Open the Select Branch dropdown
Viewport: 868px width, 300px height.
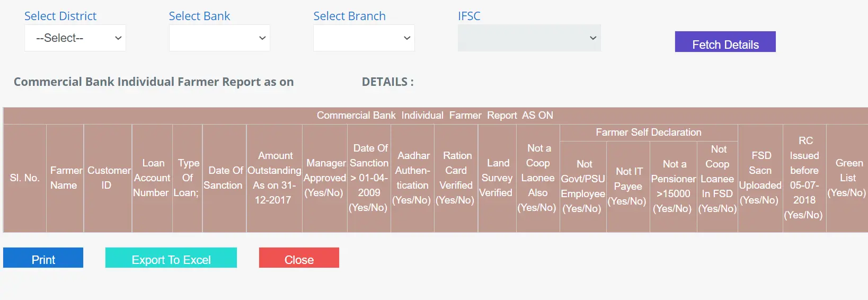[364, 38]
